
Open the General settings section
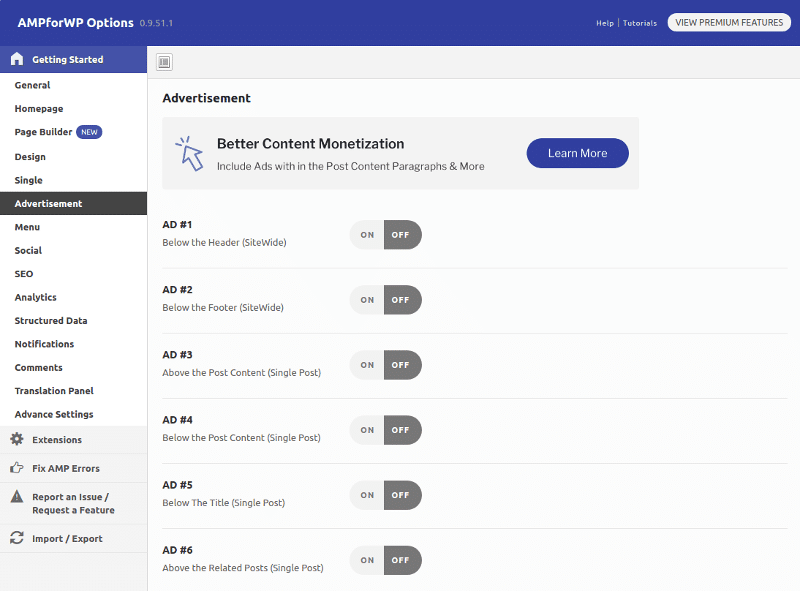coord(73,85)
